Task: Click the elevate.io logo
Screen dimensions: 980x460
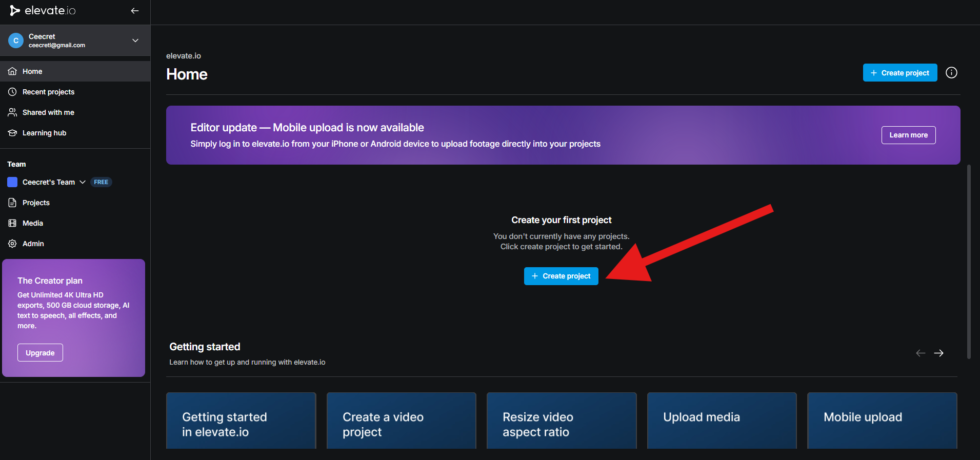Action: pos(43,11)
